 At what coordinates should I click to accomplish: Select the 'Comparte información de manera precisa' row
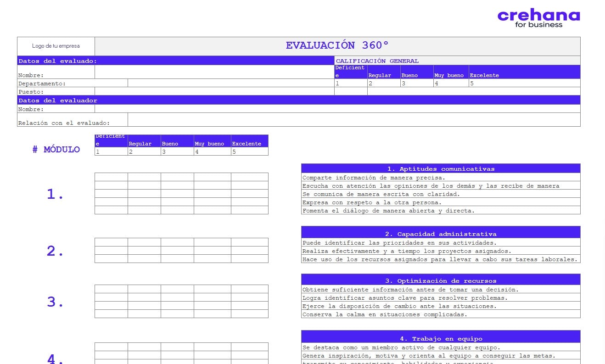(x=440, y=178)
